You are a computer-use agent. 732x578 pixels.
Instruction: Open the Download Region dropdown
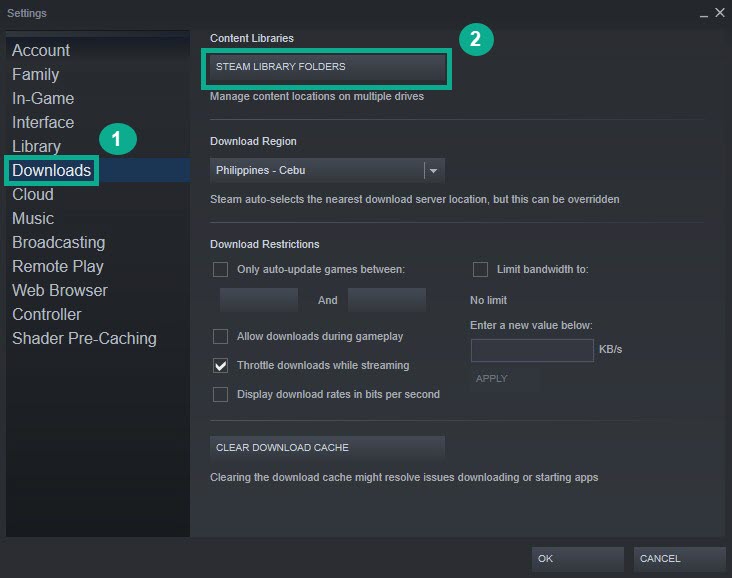327,170
